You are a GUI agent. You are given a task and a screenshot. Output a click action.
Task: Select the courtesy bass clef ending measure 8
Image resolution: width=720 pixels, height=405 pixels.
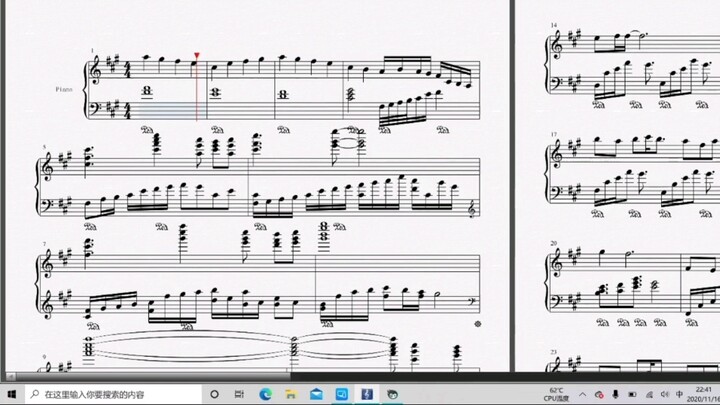click(x=472, y=301)
